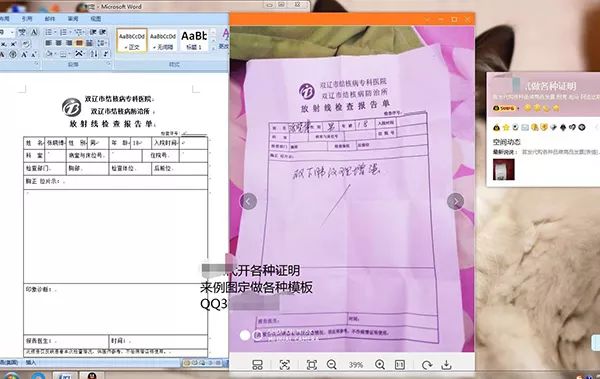Open the paragraph dialog launcher

pos(108,64)
